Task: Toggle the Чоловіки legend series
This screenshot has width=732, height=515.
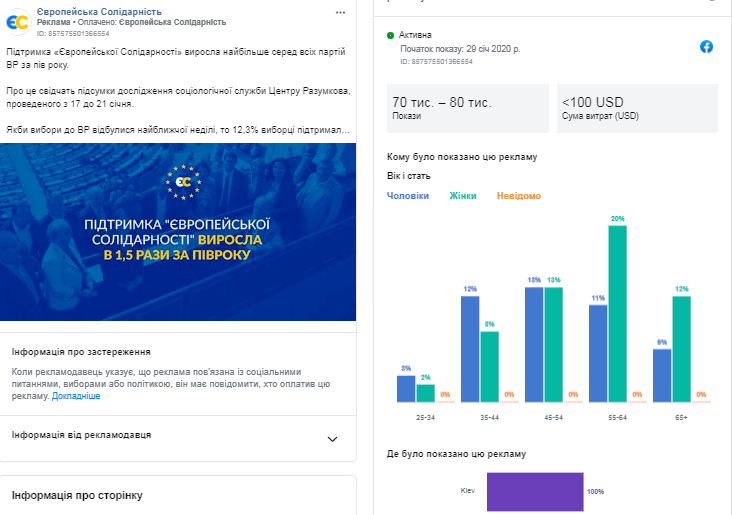Action: [x=408, y=196]
